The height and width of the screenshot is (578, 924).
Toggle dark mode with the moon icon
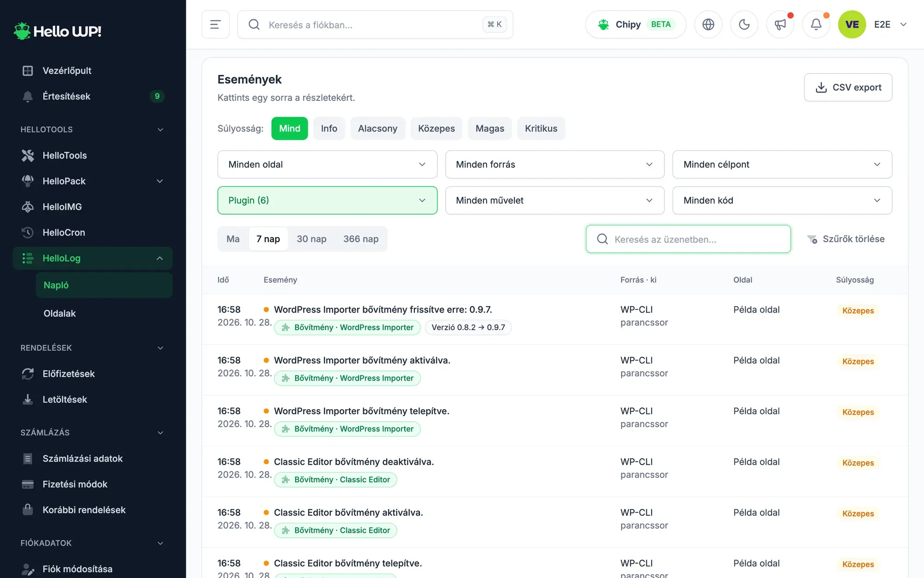[744, 25]
